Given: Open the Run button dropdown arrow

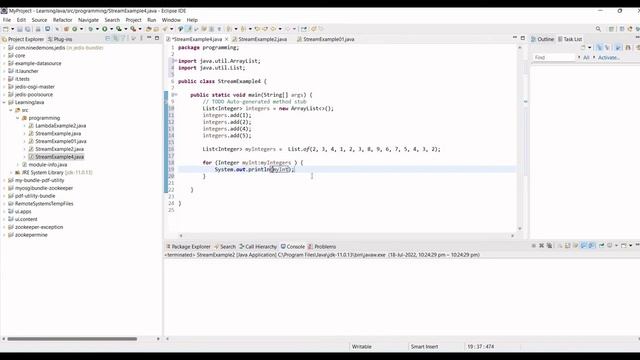Looking at the screenshot, I should pyautogui.click(x=111, y=29).
